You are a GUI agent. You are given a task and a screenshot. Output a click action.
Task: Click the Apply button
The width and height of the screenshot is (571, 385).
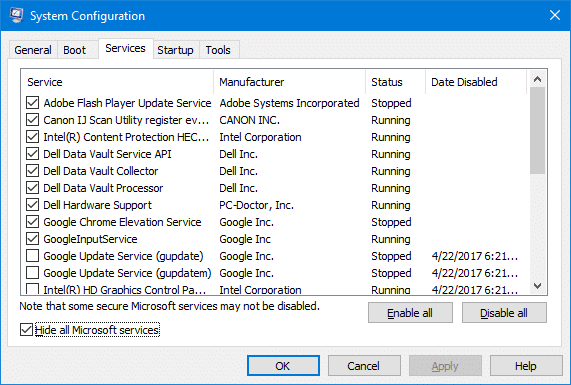[445, 366]
